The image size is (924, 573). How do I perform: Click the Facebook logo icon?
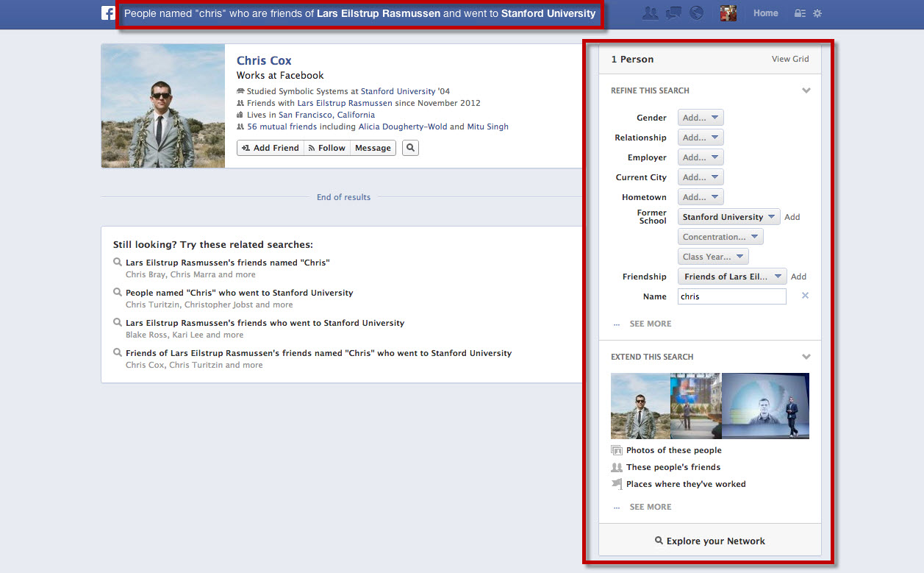point(108,13)
